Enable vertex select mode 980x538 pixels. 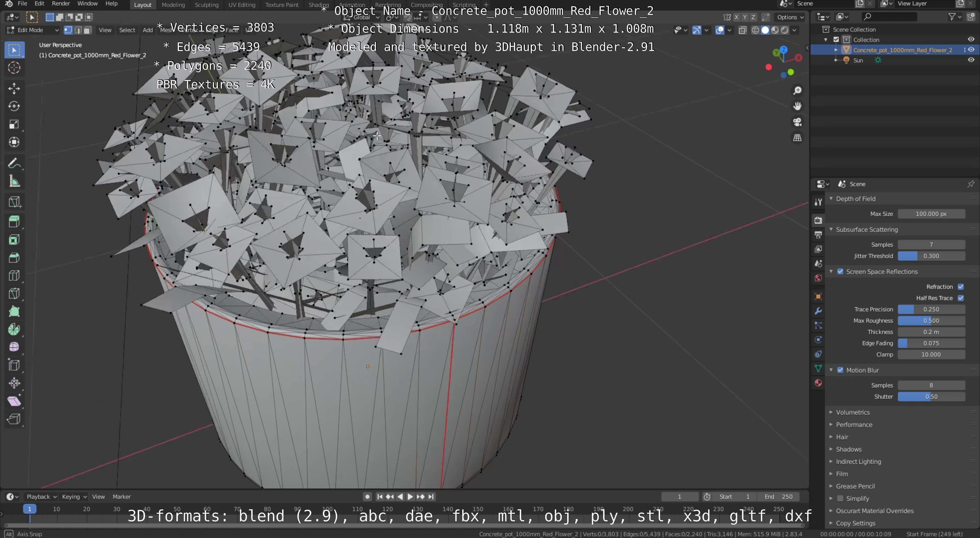(69, 30)
